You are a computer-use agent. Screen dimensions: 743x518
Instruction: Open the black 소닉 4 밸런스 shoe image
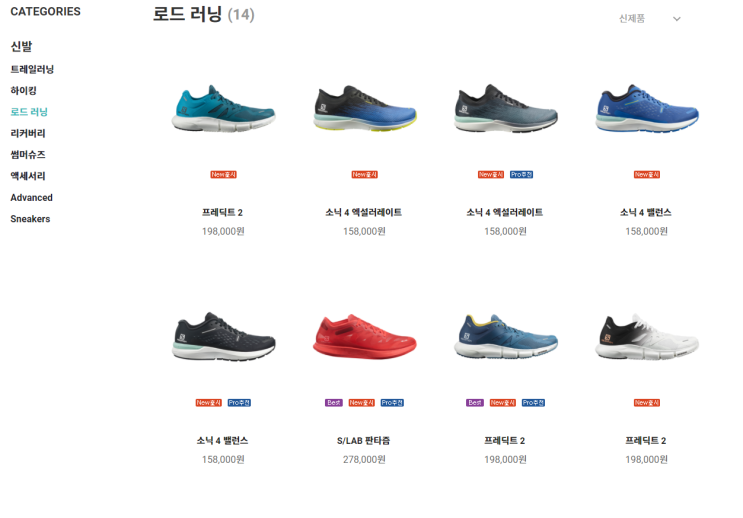223,336
